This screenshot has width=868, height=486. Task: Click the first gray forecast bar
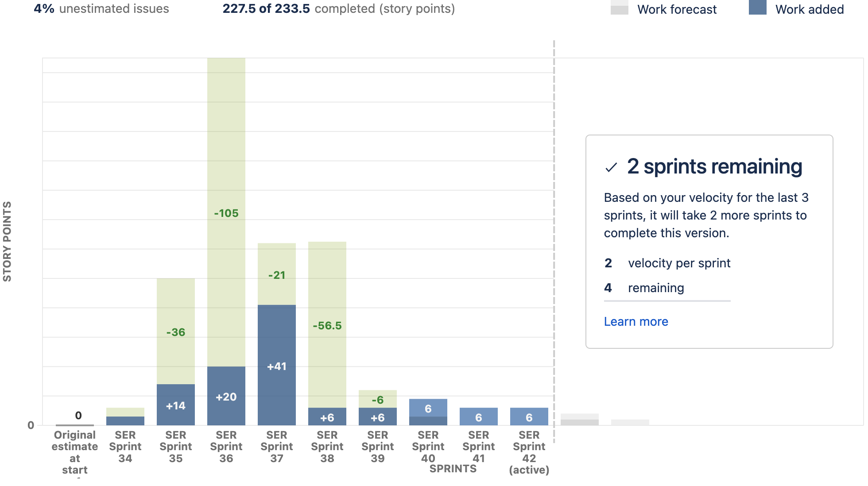tap(580, 420)
